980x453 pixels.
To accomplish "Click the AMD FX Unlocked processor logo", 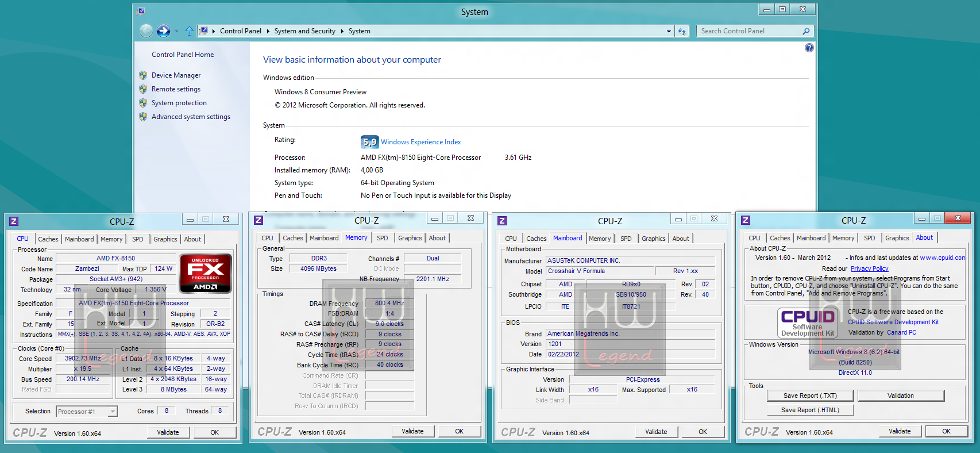I will pos(206,274).
